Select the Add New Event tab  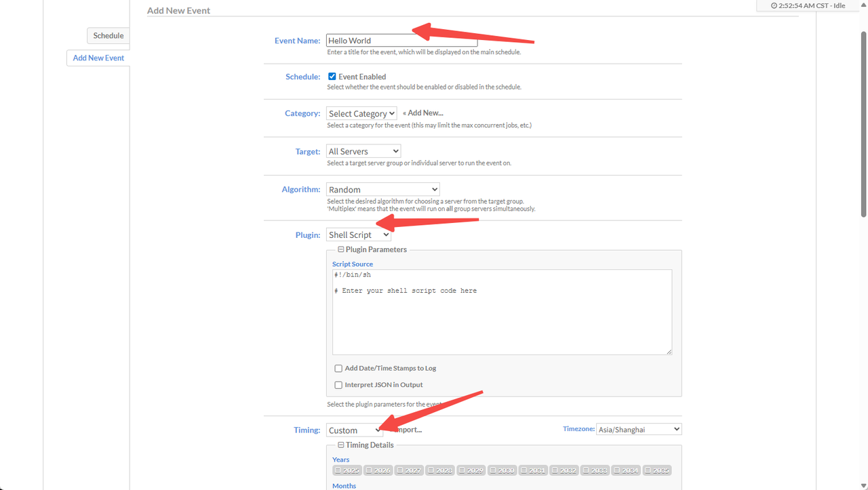[x=98, y=58]
